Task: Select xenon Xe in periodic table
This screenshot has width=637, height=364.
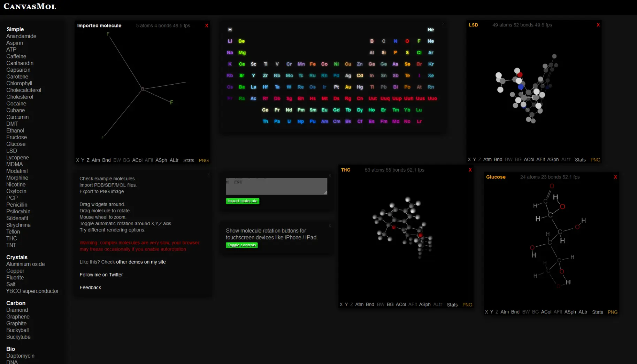Action: (x=431, y=76)
